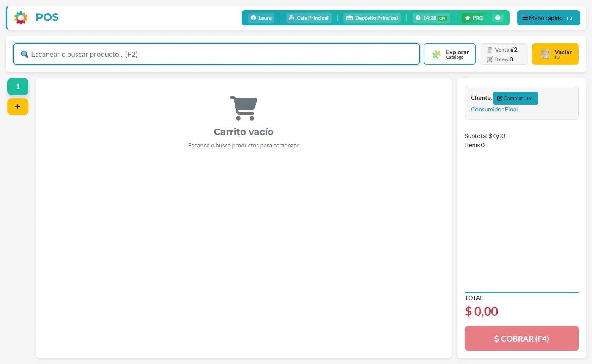This screenshot has width=592, height=364.
Task: Click the POS title text
Action: pos(47,17)
